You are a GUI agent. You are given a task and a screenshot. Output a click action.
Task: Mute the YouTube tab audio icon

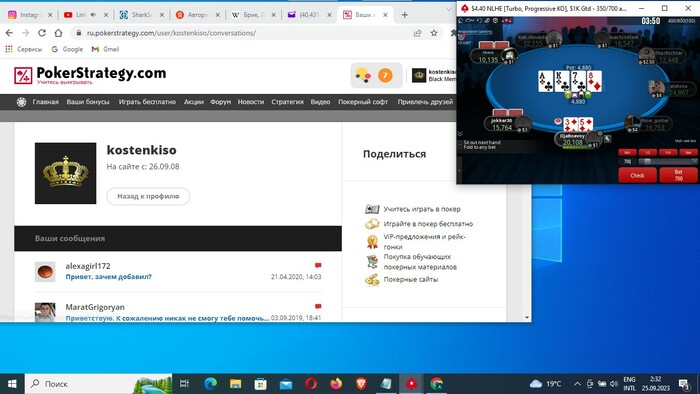[x=94, y=15]
